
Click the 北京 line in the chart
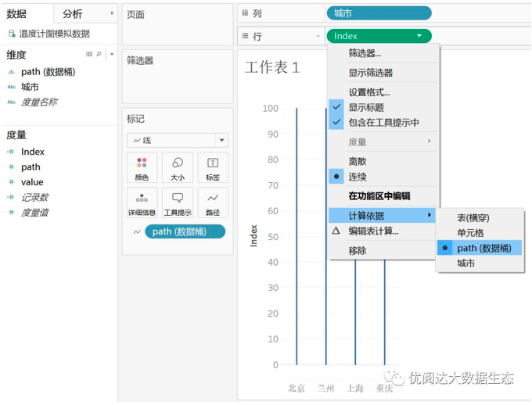tap(297, 237)
